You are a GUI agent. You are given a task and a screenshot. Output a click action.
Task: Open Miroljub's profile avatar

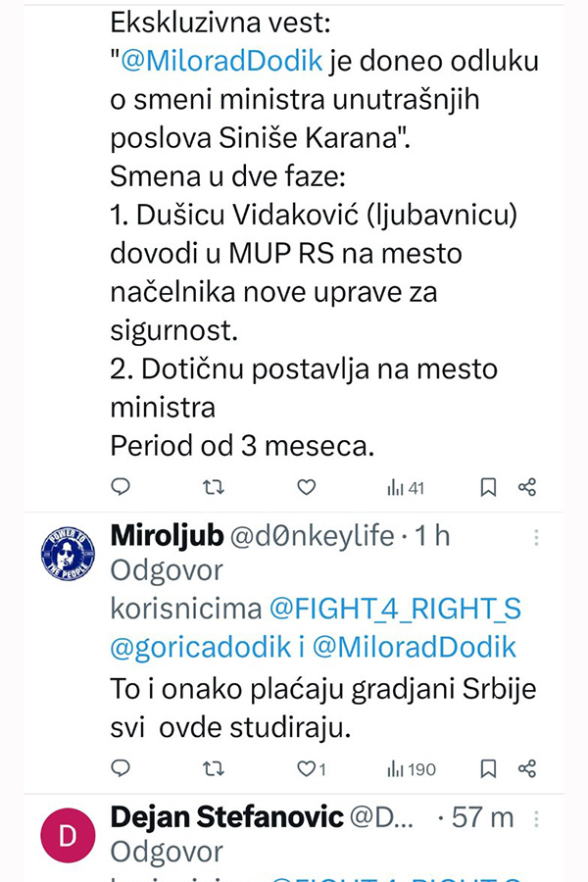click(68, 554)
